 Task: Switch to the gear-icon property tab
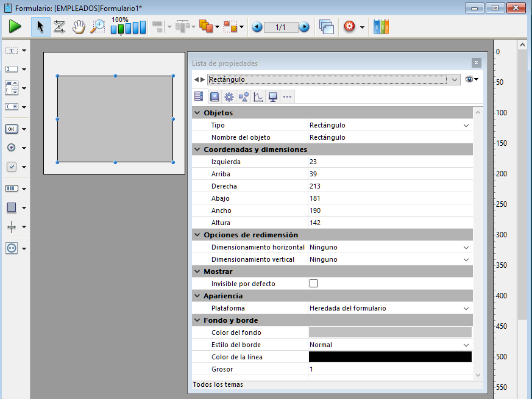pos(229,96)
